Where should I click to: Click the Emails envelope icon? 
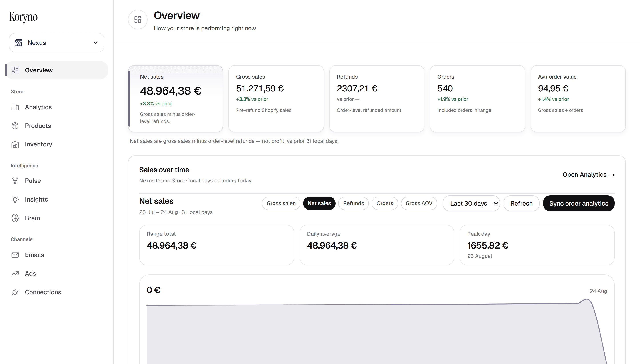click(15, 255)
